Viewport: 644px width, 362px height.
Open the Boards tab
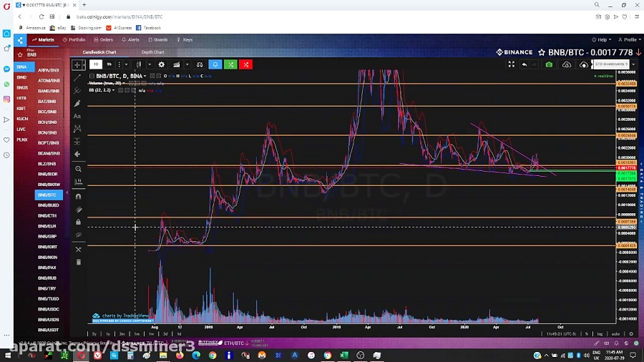click(157, 40)
